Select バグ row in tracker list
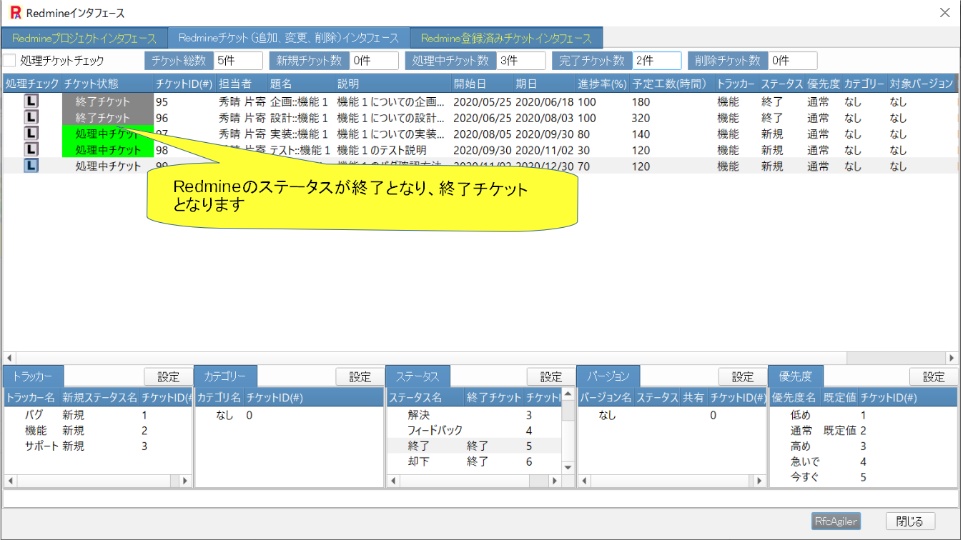Image resolution: width=963 pixels, height=540 pixels. click(98, 415)
